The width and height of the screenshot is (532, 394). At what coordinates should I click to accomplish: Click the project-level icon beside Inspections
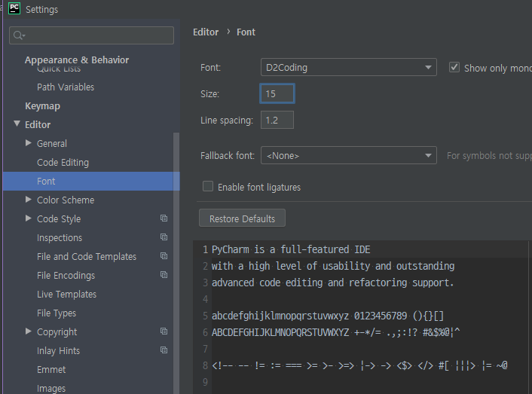click(164, 237)
